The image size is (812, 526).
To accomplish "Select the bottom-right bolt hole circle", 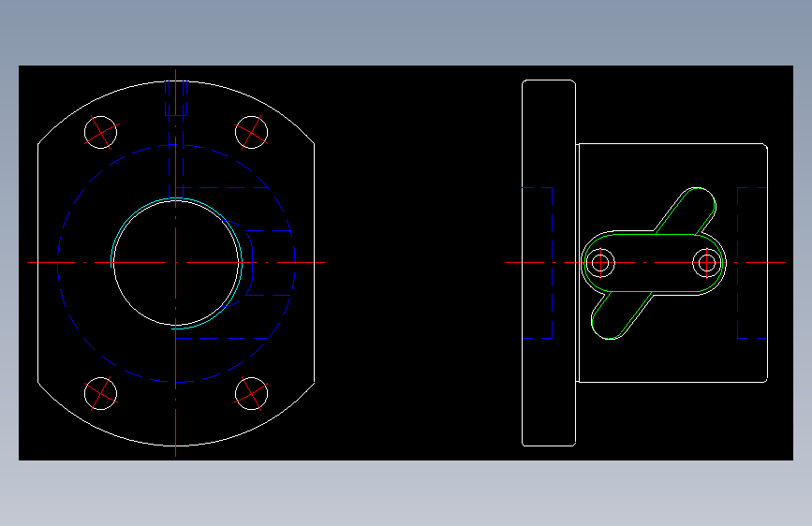I will pos(251,393).
